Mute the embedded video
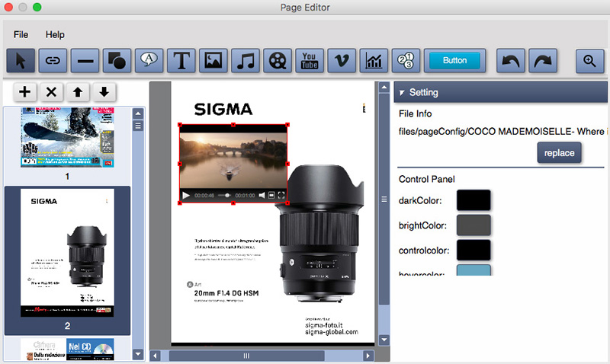Screen dimensions: 610x364 click(262, 196)
